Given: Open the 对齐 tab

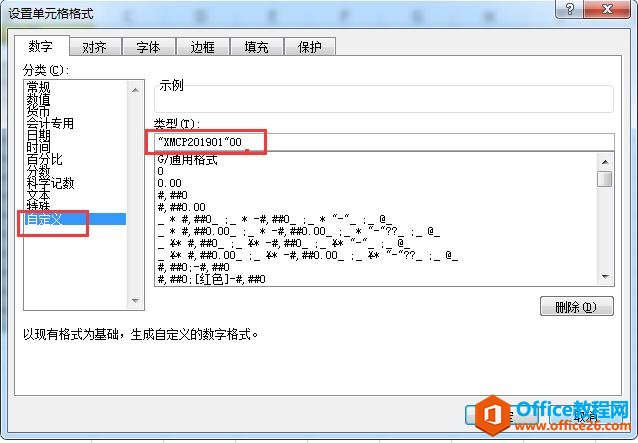Looking at the screenshot, I should [95, 47].
